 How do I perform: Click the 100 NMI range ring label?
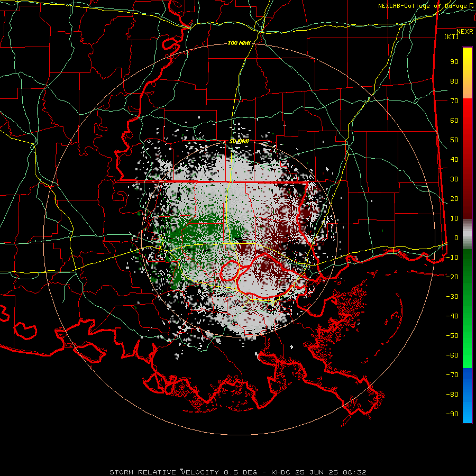[239, 43]
